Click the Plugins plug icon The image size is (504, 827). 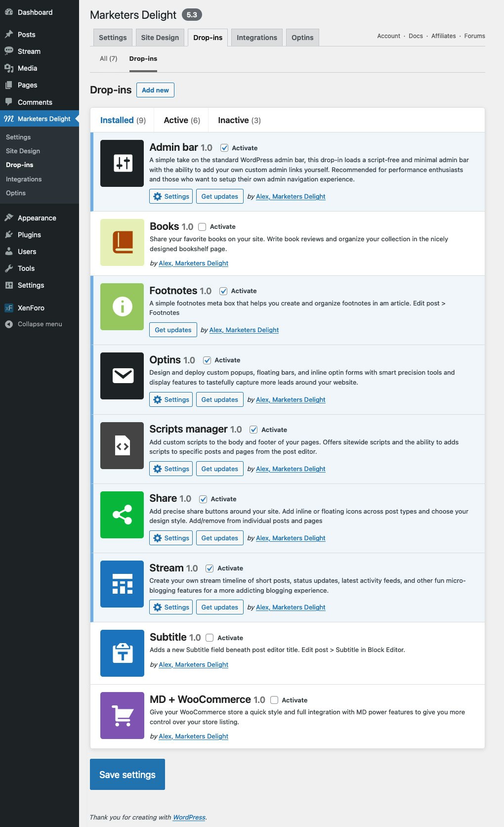coord(9,234)
